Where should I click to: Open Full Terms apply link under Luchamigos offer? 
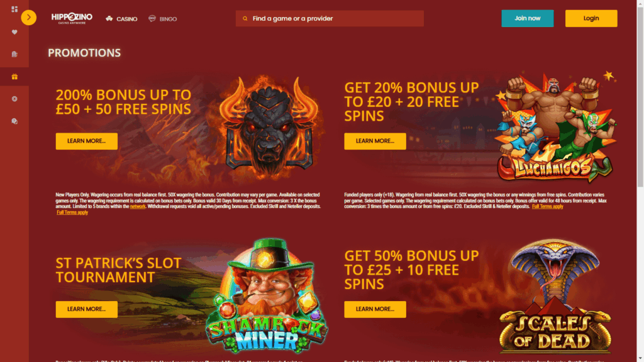[x=548, y=206]
